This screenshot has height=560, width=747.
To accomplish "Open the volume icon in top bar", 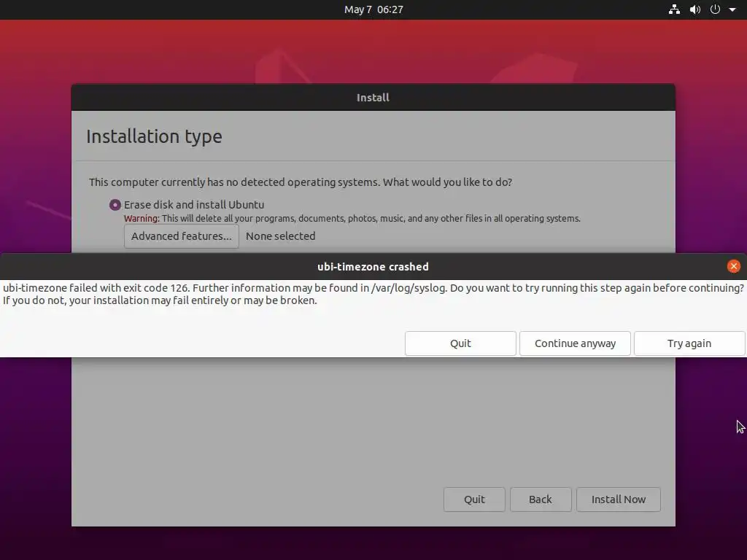I will (695, 9).
